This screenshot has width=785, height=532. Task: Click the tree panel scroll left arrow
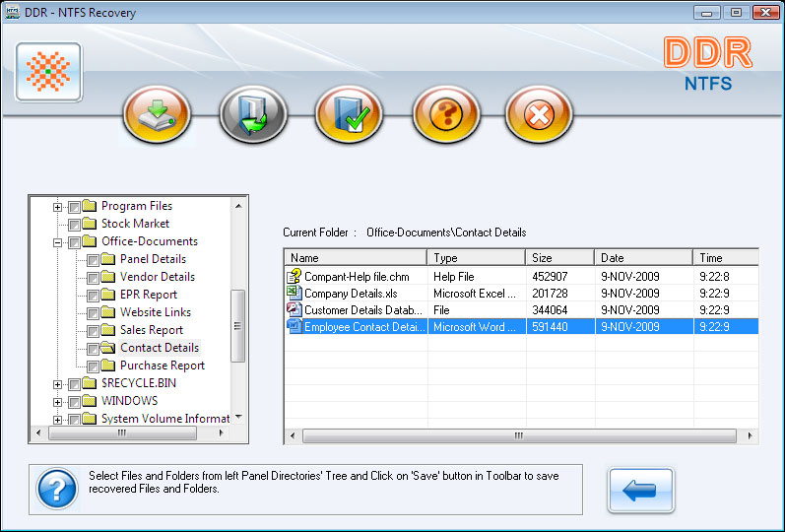coord(38,432)
